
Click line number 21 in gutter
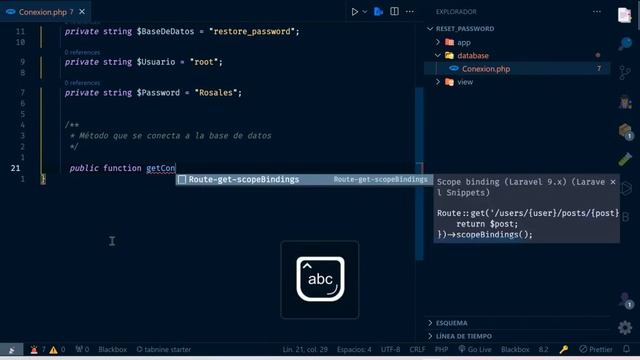point(16,168)
